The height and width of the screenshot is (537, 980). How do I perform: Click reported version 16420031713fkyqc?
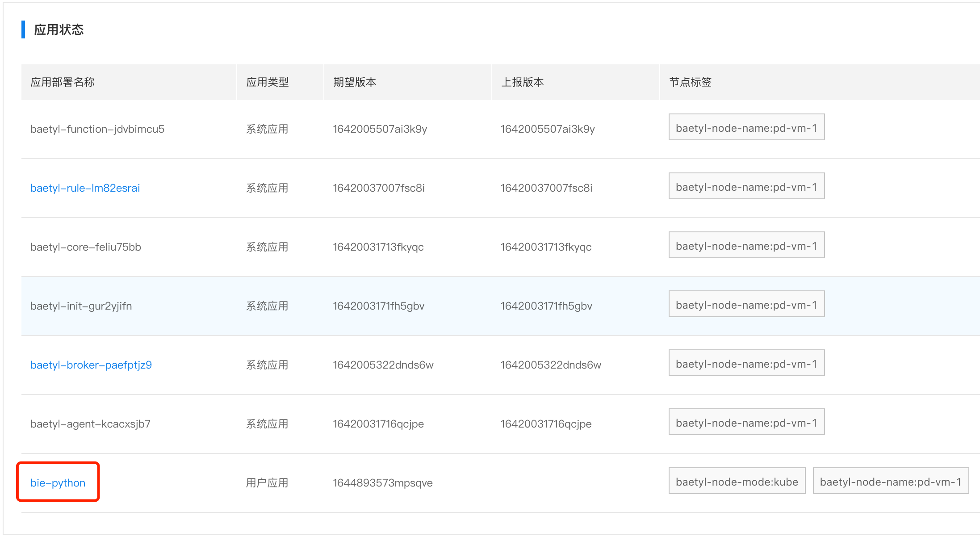[x=546, y=247]
